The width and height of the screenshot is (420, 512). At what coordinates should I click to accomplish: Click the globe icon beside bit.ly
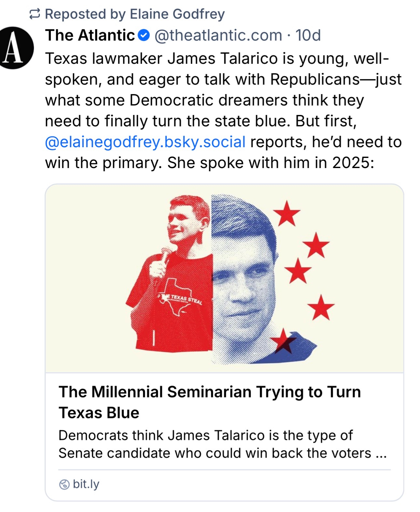64,485
